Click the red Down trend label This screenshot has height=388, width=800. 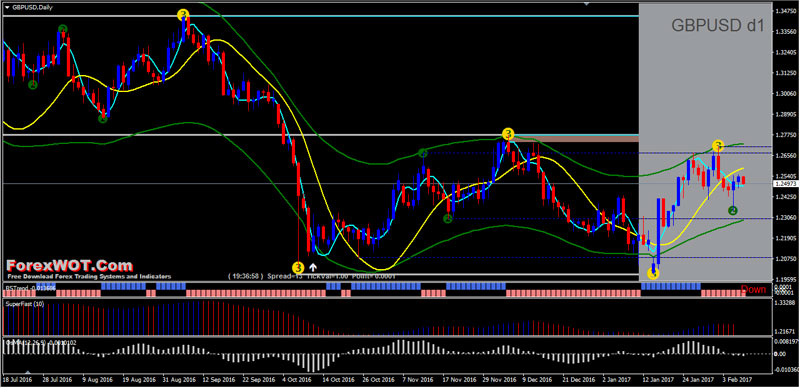coord(754,289)
